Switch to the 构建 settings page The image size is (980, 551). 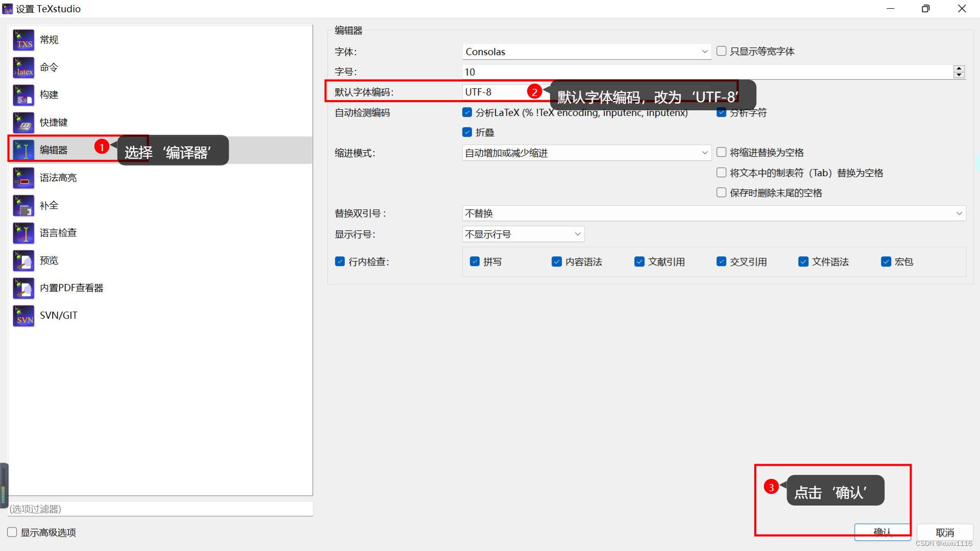[160, 95]
